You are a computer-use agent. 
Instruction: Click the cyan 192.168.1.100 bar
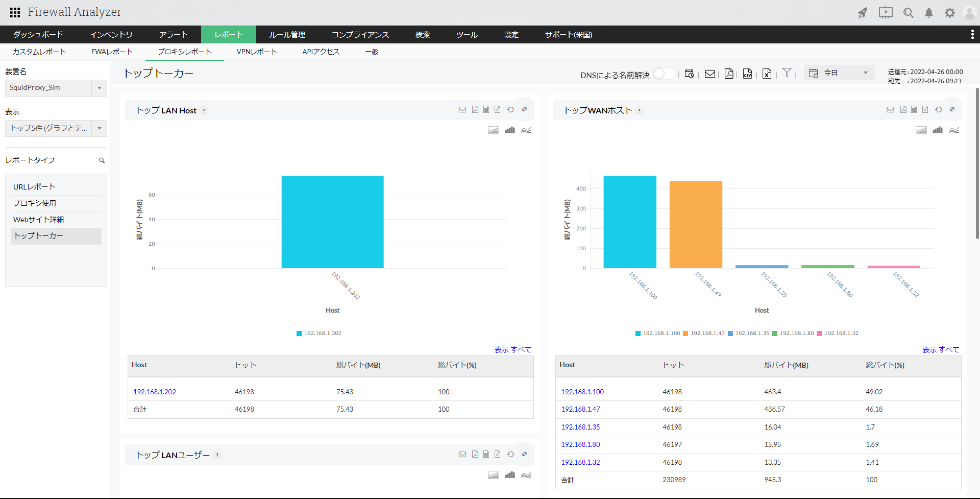coord(630,222)
